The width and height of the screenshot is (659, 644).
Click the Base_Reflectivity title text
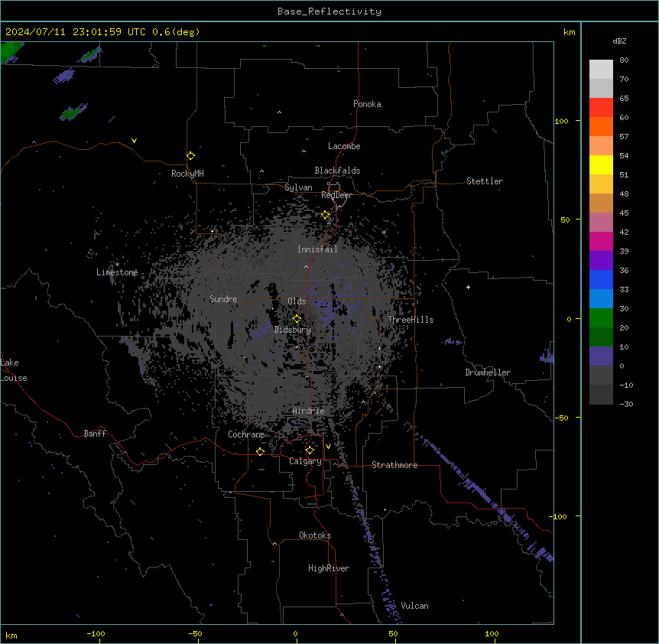click(x=329, y=11)
